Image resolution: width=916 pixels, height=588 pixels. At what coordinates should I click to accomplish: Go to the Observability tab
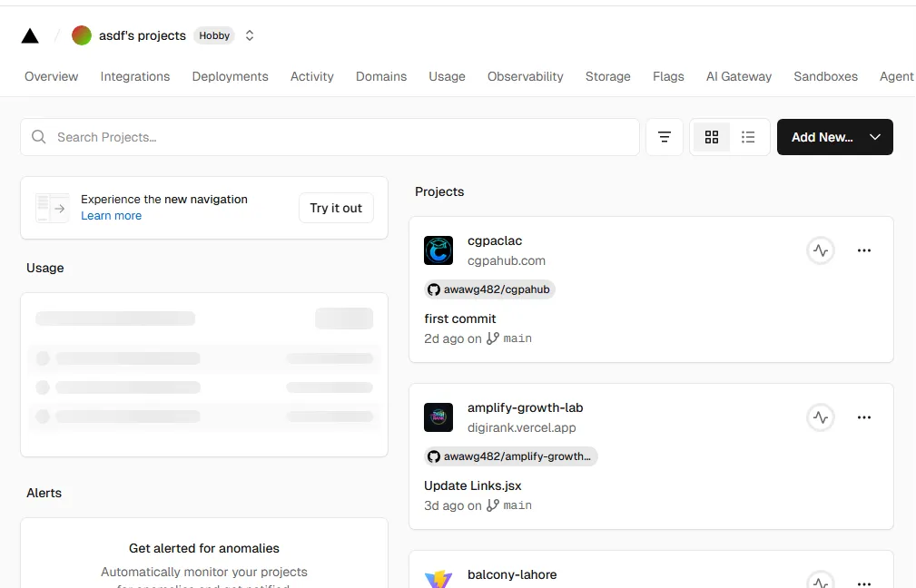[526, 76]
